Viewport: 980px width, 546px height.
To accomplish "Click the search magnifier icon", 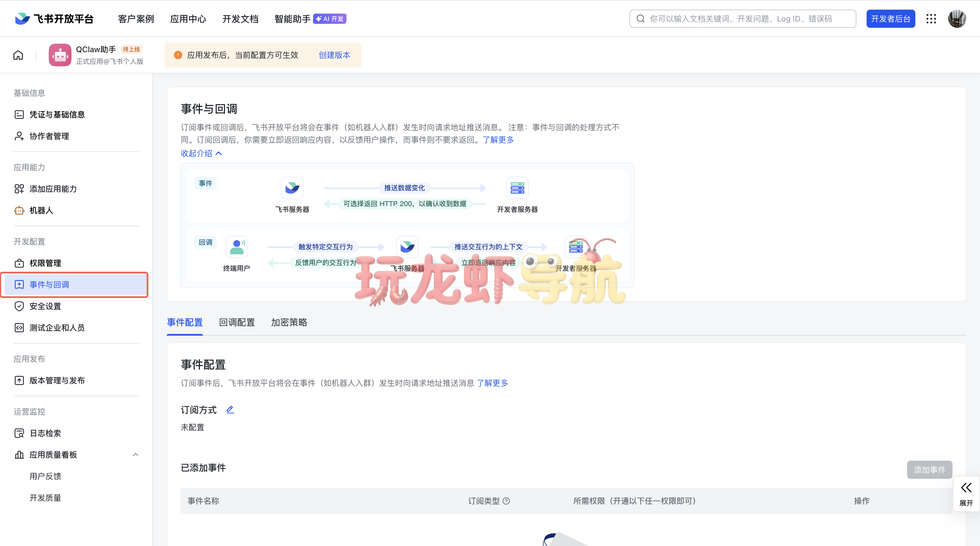I will [x=641, y=19].
